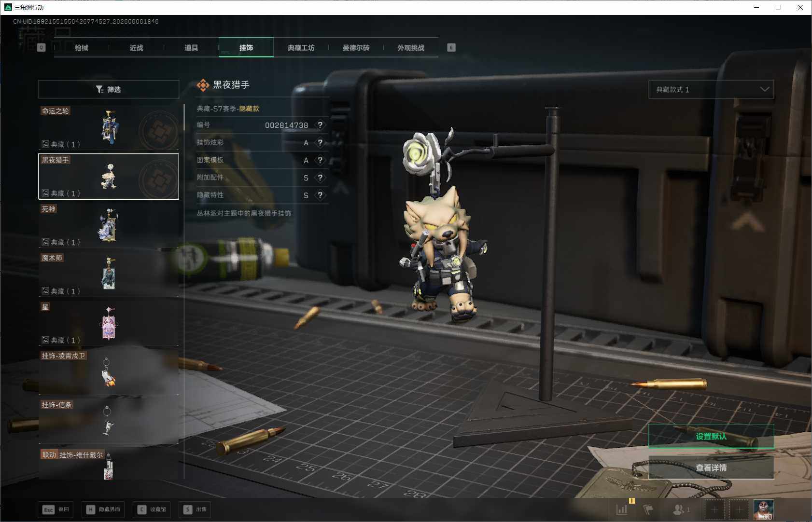The width and height of the screenshot is (812, 522).
Task: Open the 外观挑战 tab
Action: [x=411, y=48]
